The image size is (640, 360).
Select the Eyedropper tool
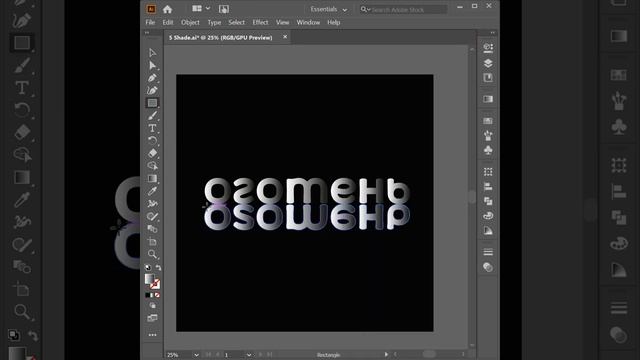[152, 191]
